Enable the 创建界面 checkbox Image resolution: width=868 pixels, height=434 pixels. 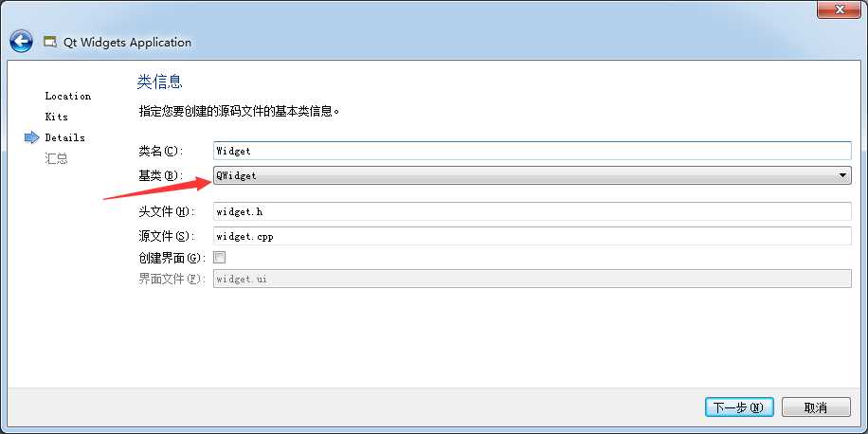[220, 257]
